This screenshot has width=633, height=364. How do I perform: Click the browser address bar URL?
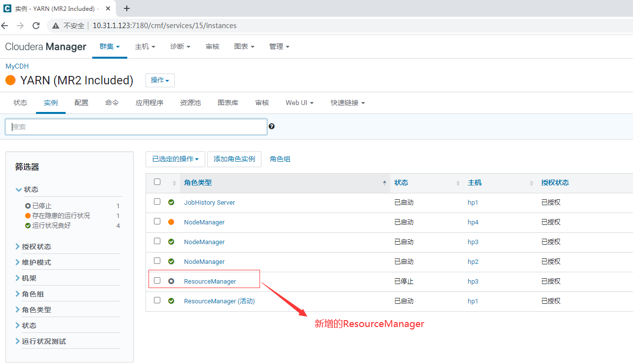[164, 26]
